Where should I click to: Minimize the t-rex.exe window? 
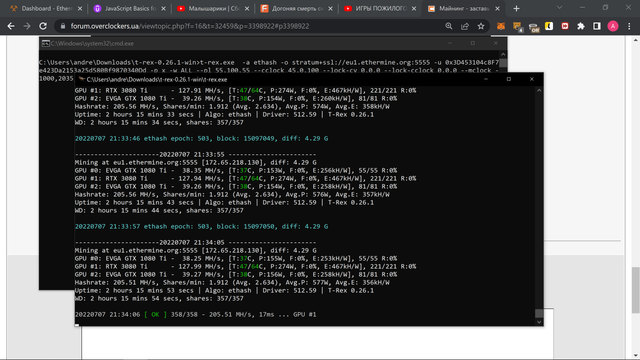486,79
